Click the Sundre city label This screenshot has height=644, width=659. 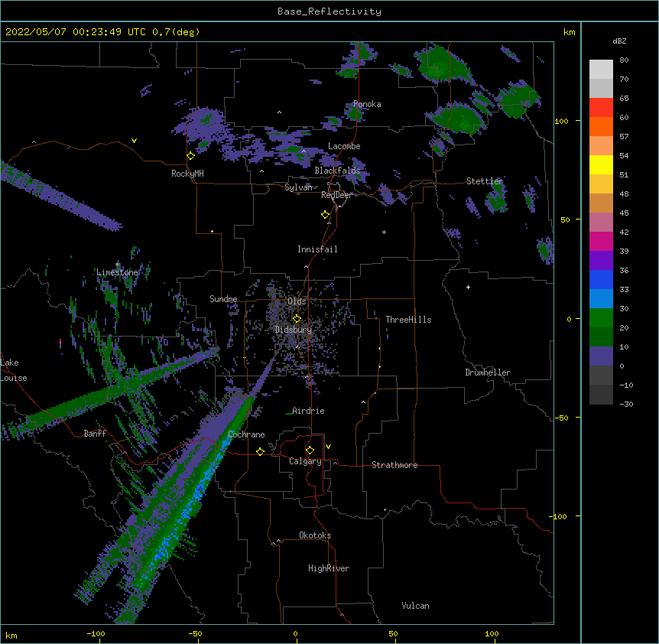tap(223, 299)
